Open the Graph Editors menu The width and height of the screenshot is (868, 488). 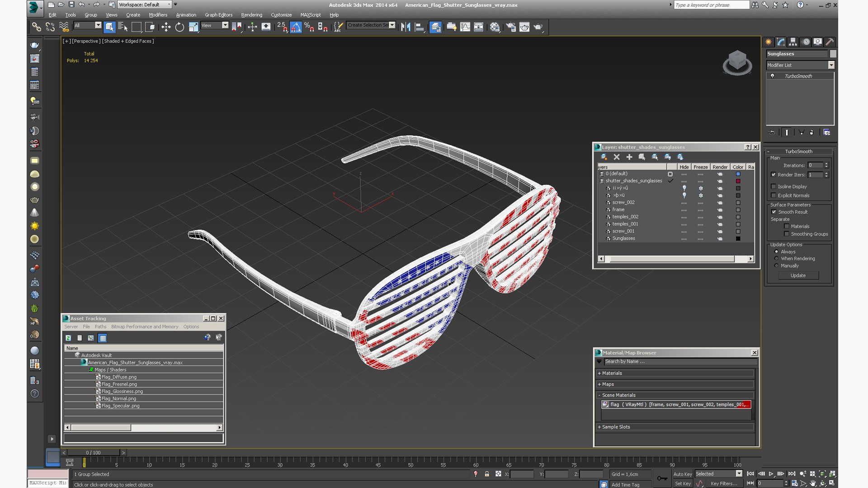[x=218, y=15]
